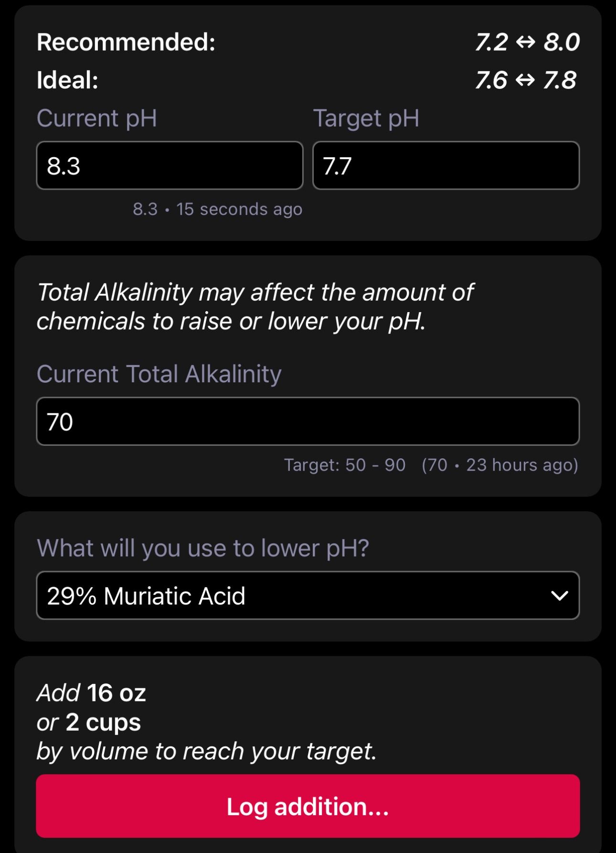Click the 'Add 16 oz' result text

pos(91,692)
